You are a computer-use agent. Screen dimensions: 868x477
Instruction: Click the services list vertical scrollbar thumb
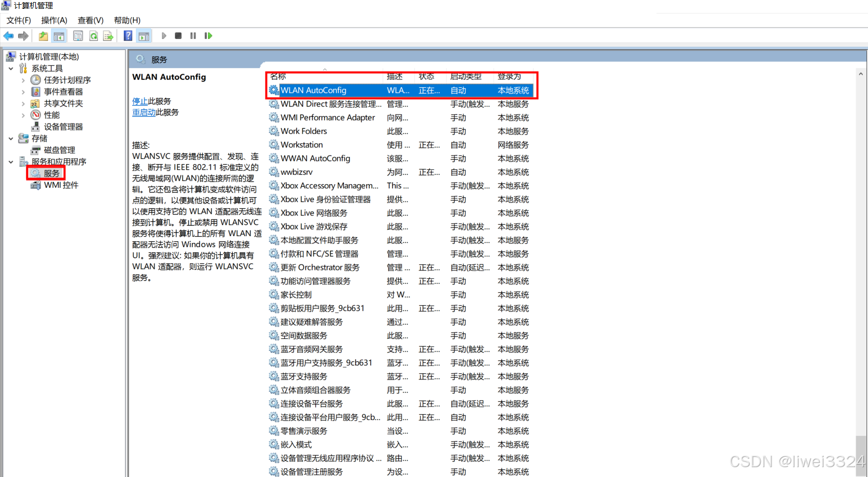(861, 456)
